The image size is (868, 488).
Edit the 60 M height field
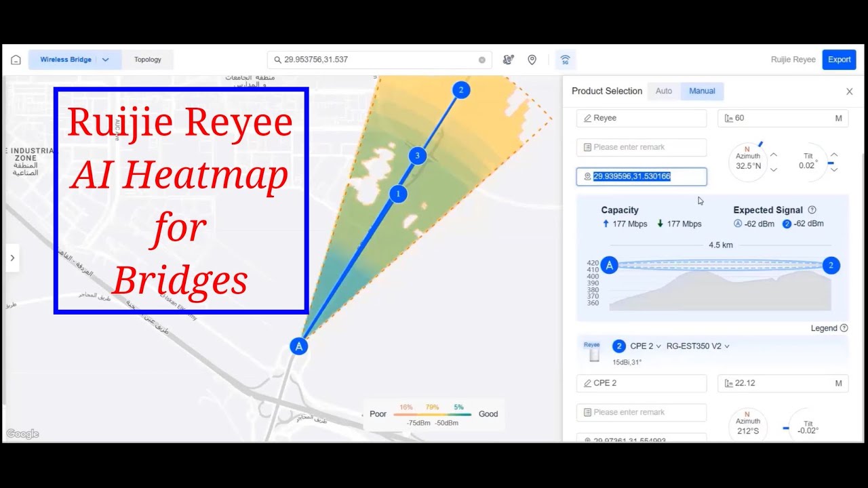tap(783, 118)
